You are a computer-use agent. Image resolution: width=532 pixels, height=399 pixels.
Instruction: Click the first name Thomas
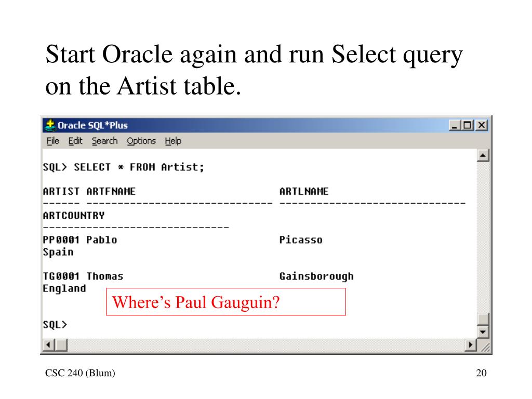point(105,276)
